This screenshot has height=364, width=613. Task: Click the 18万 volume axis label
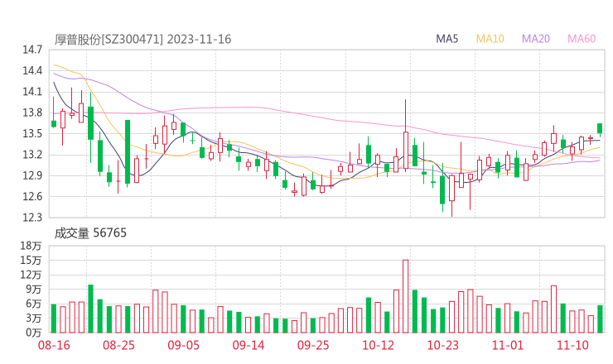click(x=31, y=247)
